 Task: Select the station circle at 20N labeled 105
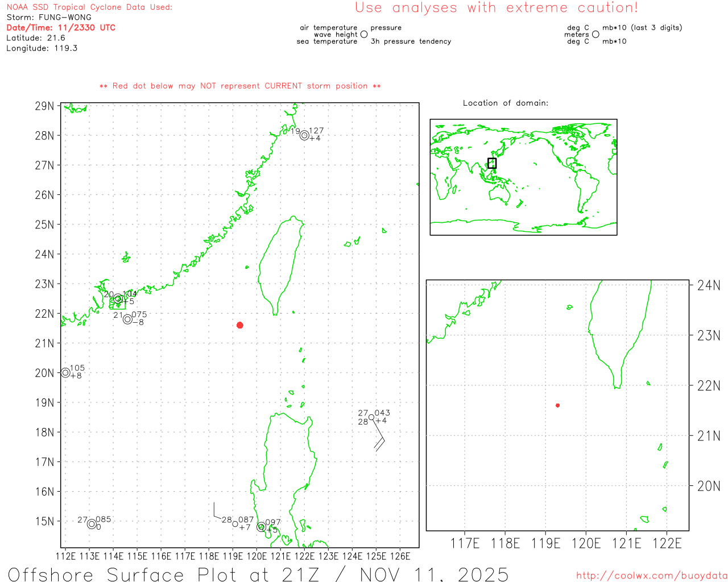click(x=65, y=373)
